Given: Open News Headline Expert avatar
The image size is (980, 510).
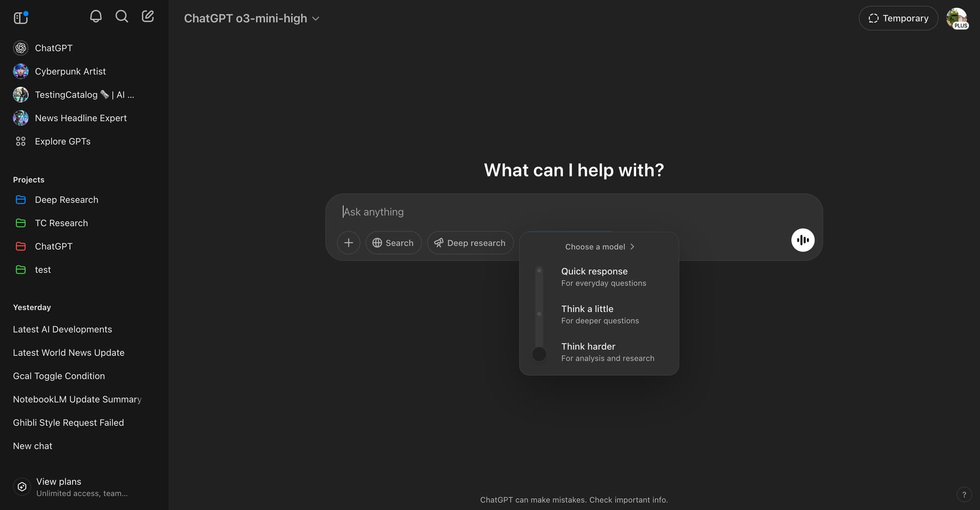Looking at the screenshot, I should tap(21, 118).
